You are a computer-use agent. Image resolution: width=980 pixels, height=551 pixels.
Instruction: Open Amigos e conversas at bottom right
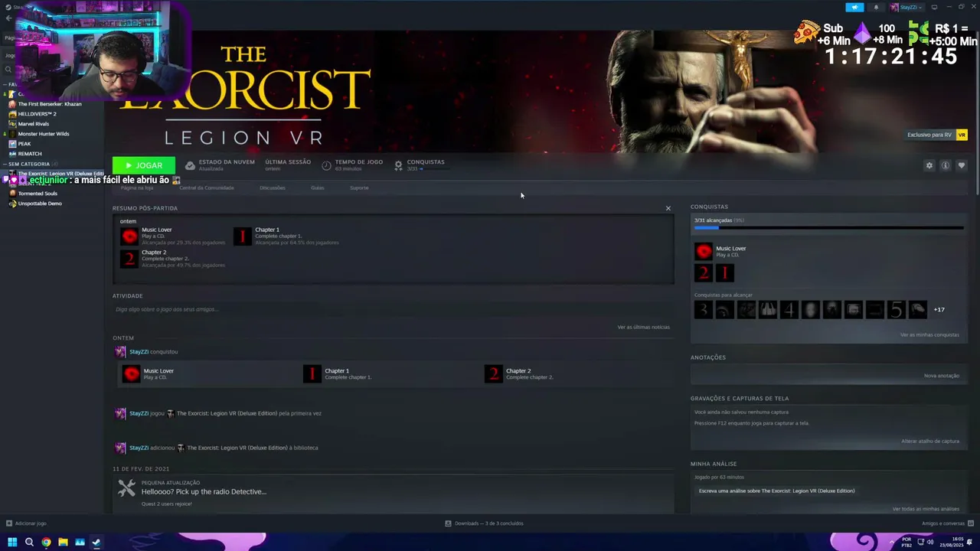[946, 523]
